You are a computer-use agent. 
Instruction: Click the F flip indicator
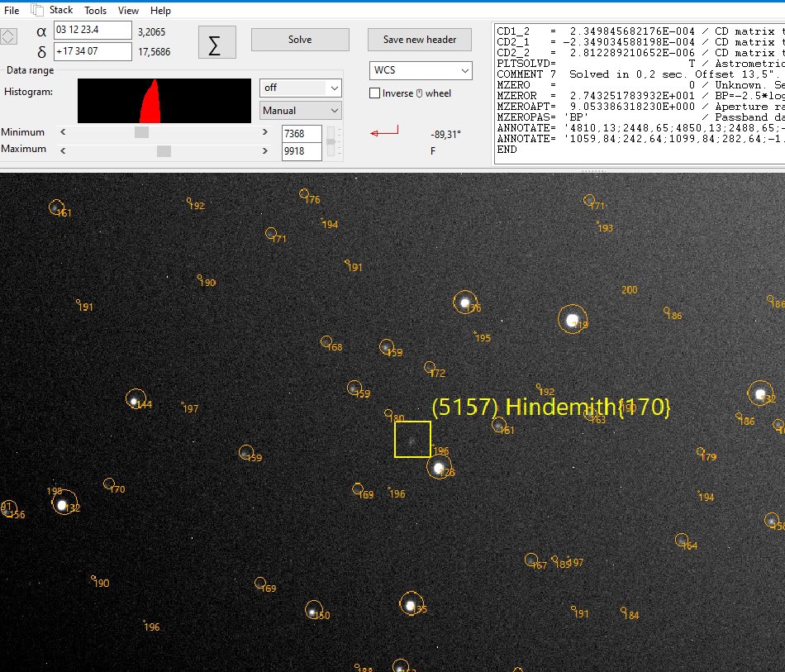(433, 150)
